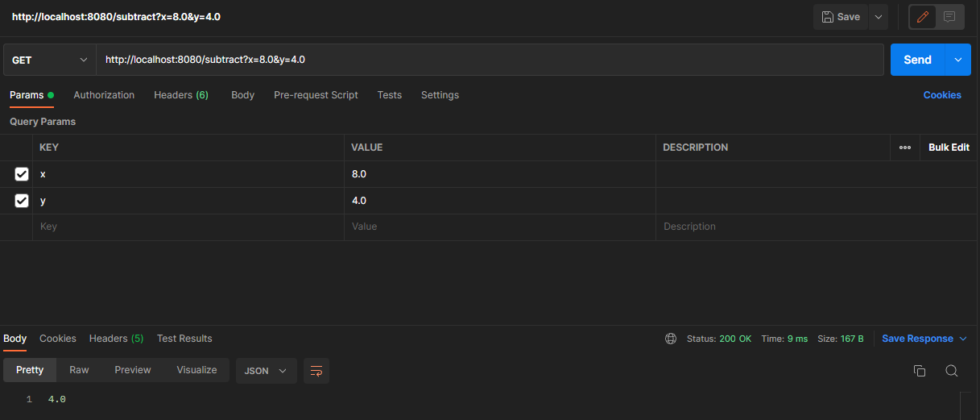Open the Cookies link
The width and height of the screenshot is (980, 420).
click(x=941, y=95)
